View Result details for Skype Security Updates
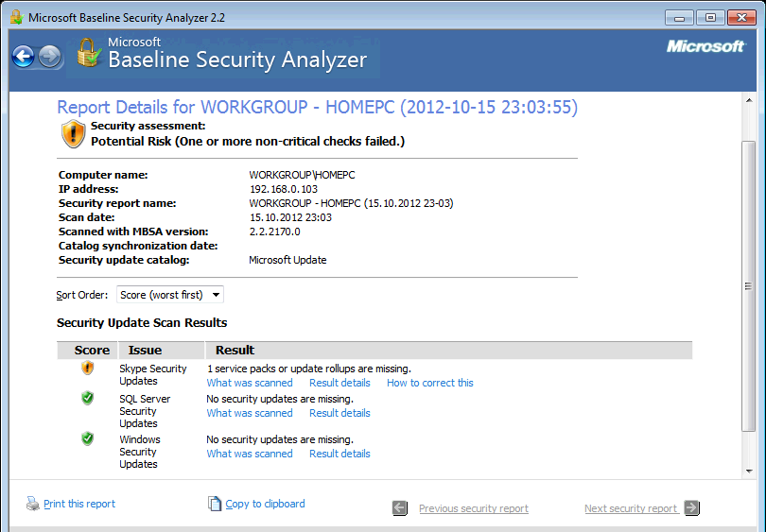Screen dimensions: 766x532 339,383
